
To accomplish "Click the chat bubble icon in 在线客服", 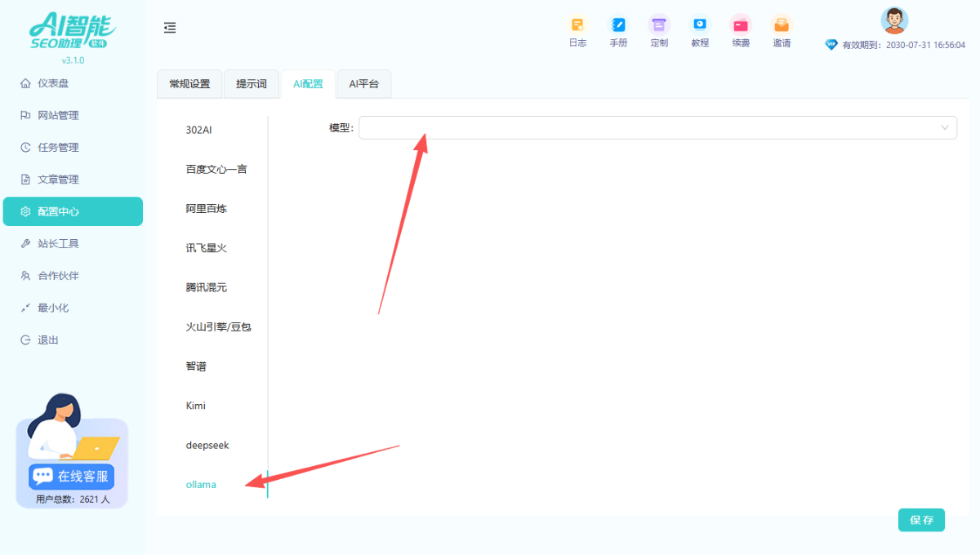I will pyautogui.click(x=43, y=477).
